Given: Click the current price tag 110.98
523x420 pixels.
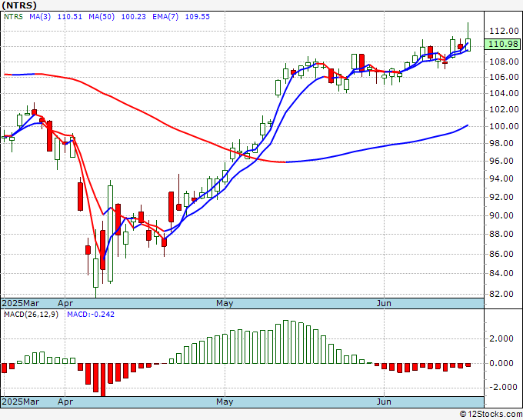Looking at the screenshot, I should pyautogui.click(x=503, y=44).
